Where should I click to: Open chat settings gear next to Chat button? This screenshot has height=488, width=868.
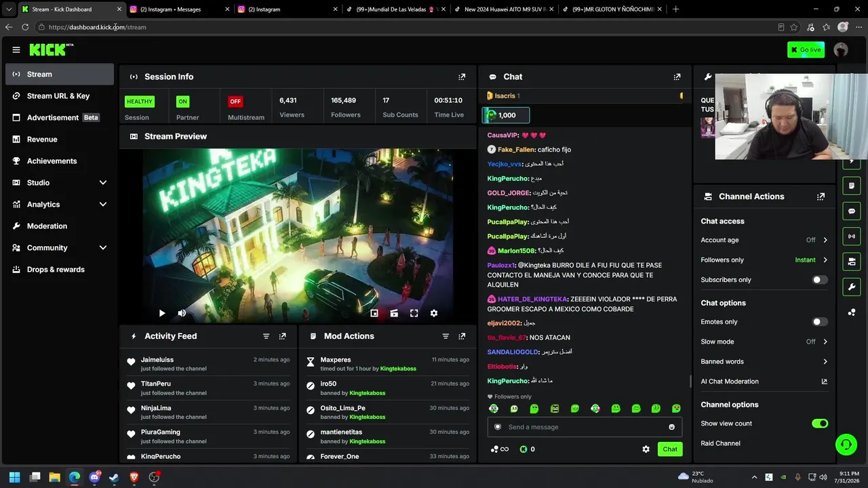coord(646,449)
